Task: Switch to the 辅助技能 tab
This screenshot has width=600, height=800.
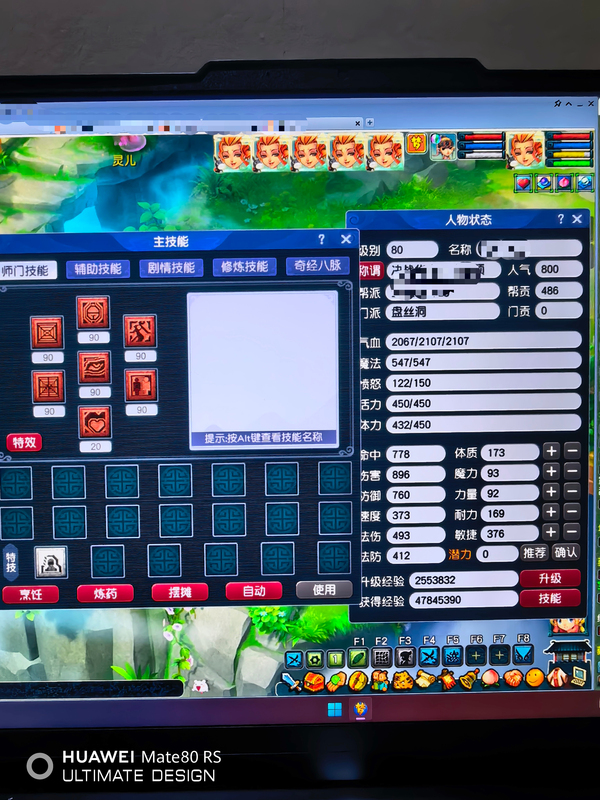Action: 97,268
